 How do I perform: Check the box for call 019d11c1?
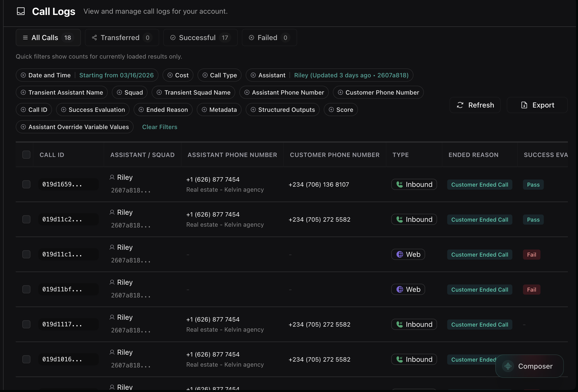[x=26, y=254]
